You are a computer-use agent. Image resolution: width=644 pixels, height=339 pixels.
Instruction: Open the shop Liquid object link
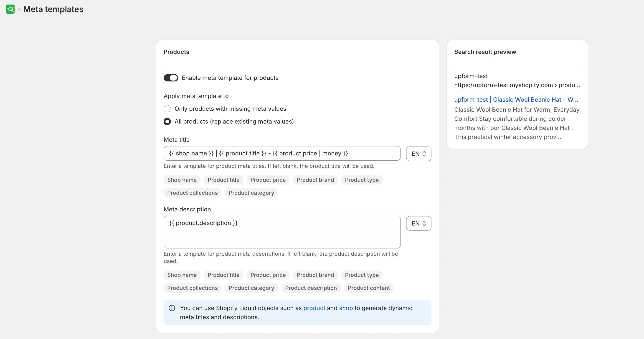[x=346, y=308]
